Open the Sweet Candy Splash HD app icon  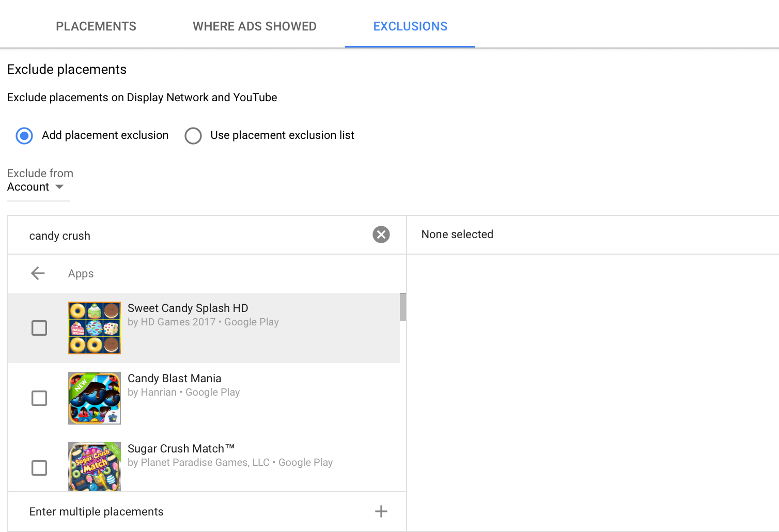(x=95, y=328)
